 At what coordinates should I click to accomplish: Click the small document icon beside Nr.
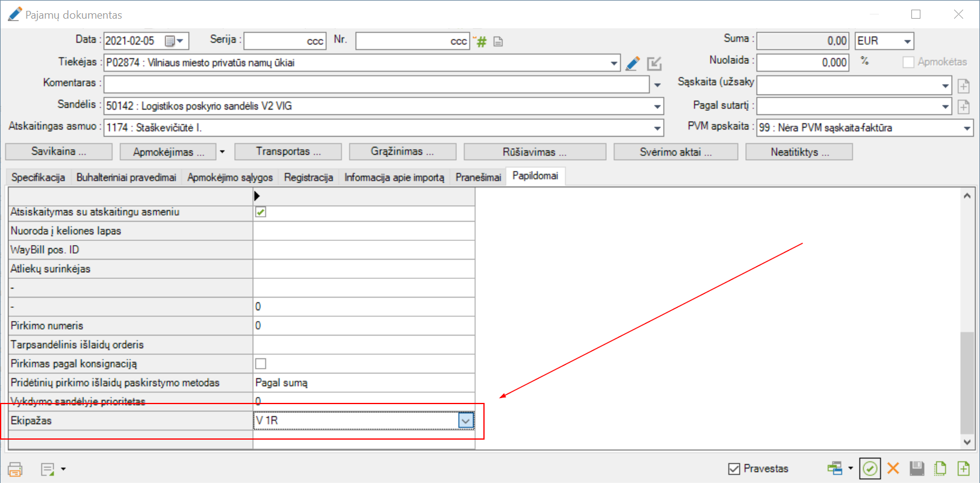pyautogui.click(x=498, y=42)
